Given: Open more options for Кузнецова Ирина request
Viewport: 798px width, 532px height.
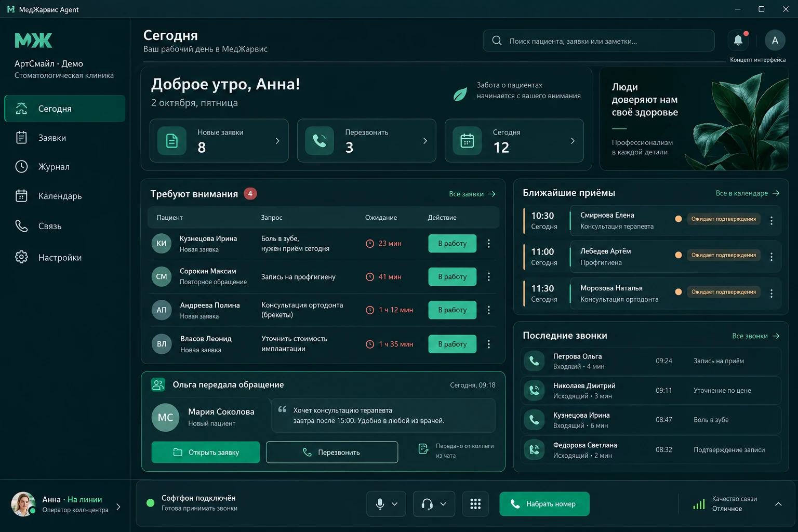Looking at the screenshot, I should 488,243.
